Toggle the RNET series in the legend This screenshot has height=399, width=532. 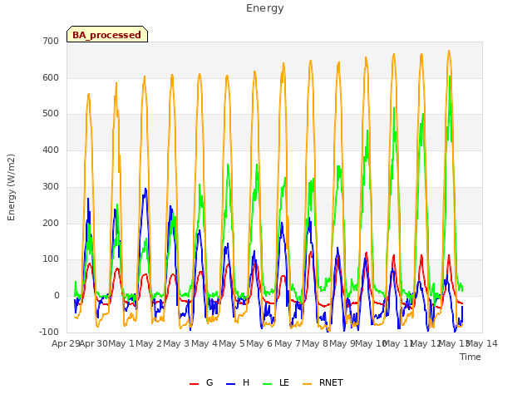pyautogui.click(x=323, y=382)
